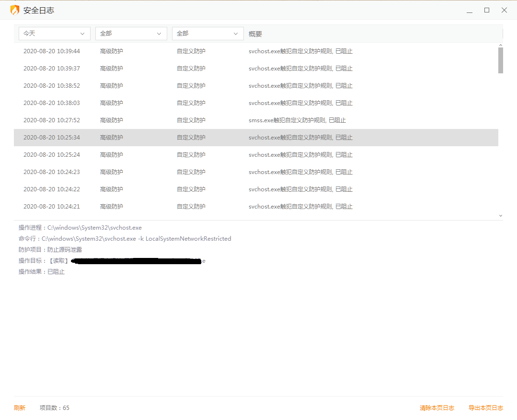Image resolution: width=517 pixels, height=420 pixels.
Task: Click the 刷新 refresh link
Action: (20, 408)
